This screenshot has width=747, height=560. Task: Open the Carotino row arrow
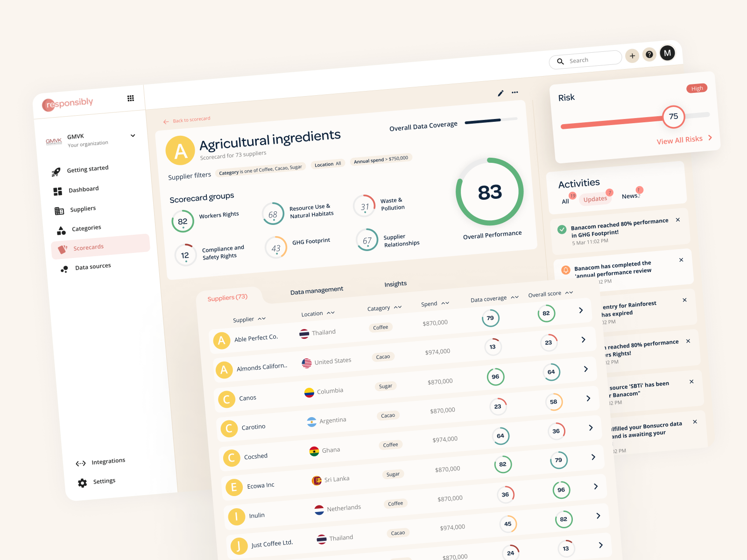[x=588, y=399]
